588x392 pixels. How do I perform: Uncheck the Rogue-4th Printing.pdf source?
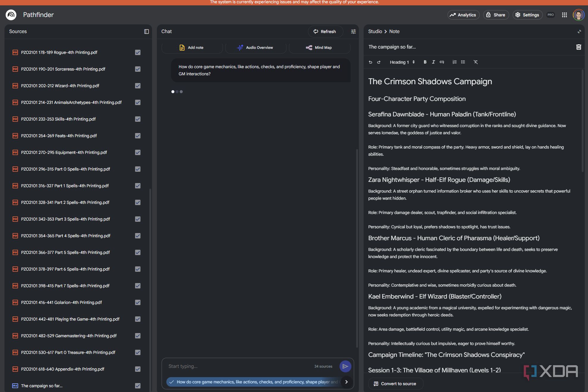(138, 52)
